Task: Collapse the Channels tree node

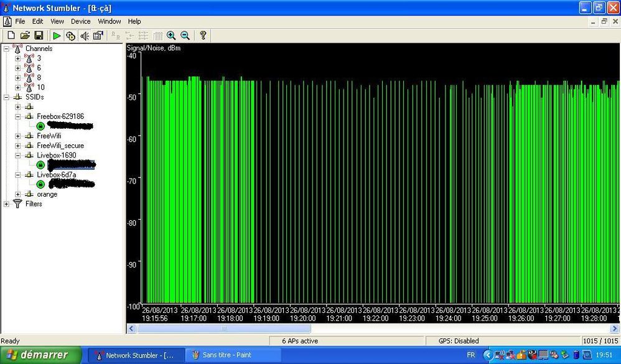Action: [7, 49]
